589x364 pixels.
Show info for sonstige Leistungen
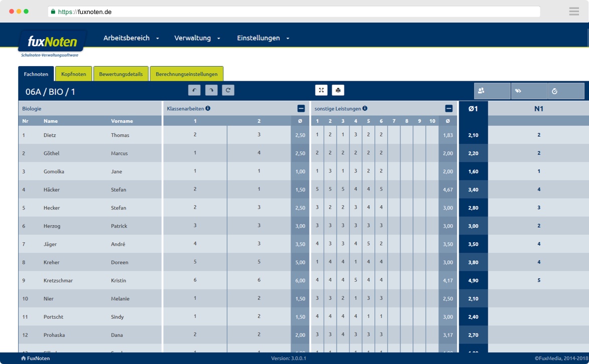(365, 108)
